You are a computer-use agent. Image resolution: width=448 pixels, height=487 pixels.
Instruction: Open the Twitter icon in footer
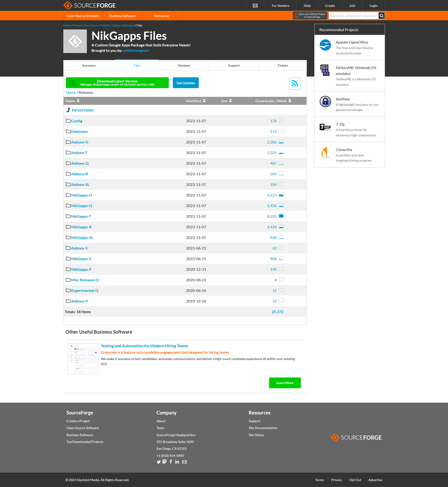pos(158,462)
